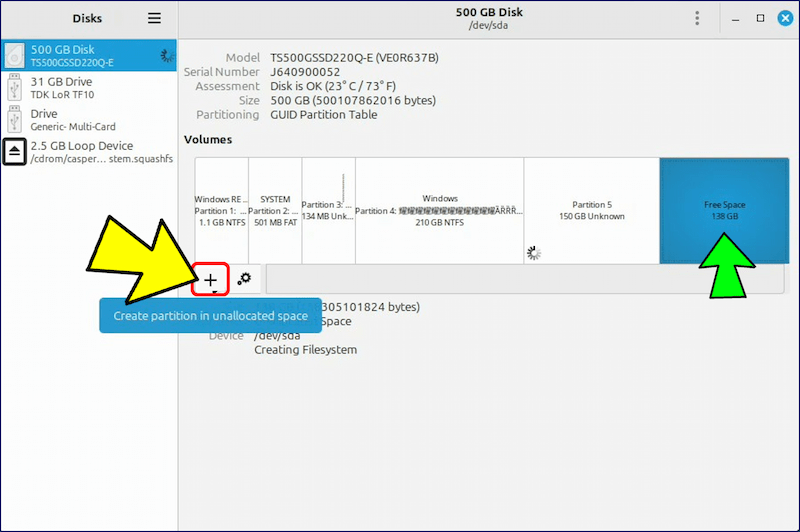Click the 31 GB Drive USB icon
This screenshot has height=532, width=800.
point(15,88)
